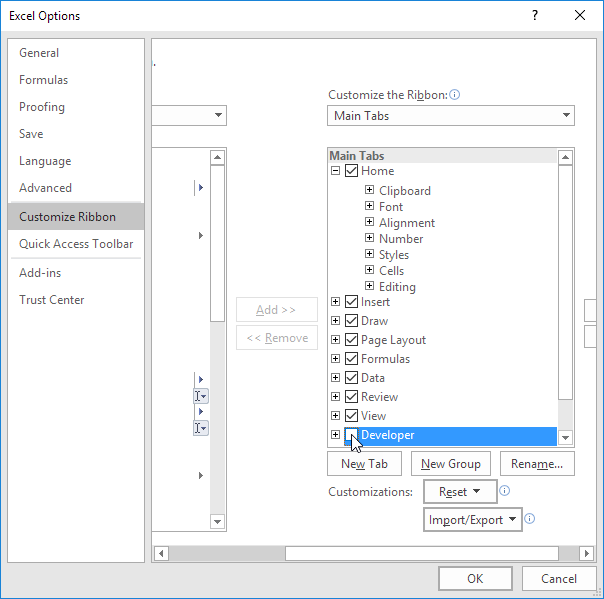Click the Rename button
This screenshot has width=604, height=599.
pyautogui.click(x=537, y=464)
